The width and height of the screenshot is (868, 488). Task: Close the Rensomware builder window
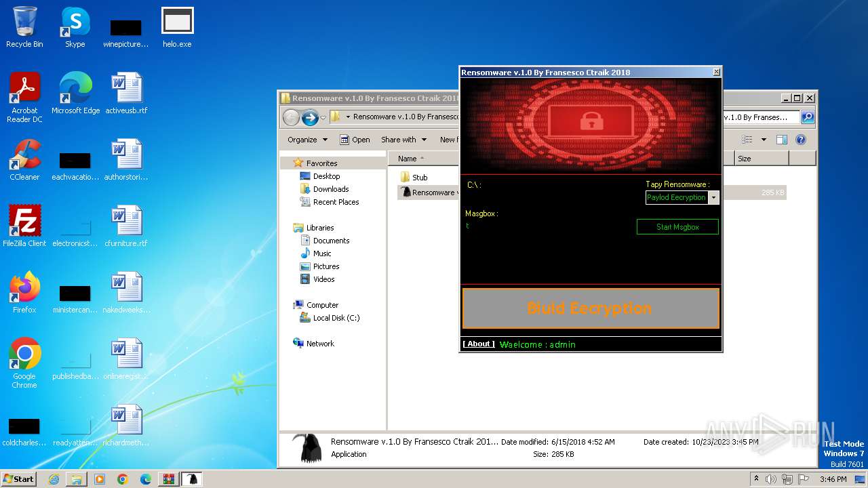pos(716,72)
